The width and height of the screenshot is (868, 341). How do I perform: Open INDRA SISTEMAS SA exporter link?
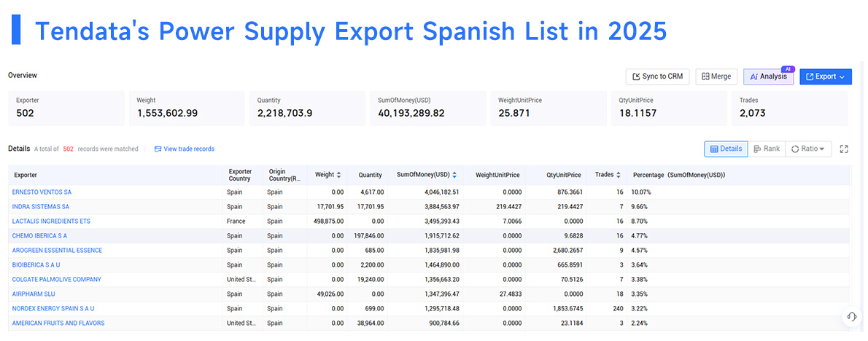coord(40,207)
